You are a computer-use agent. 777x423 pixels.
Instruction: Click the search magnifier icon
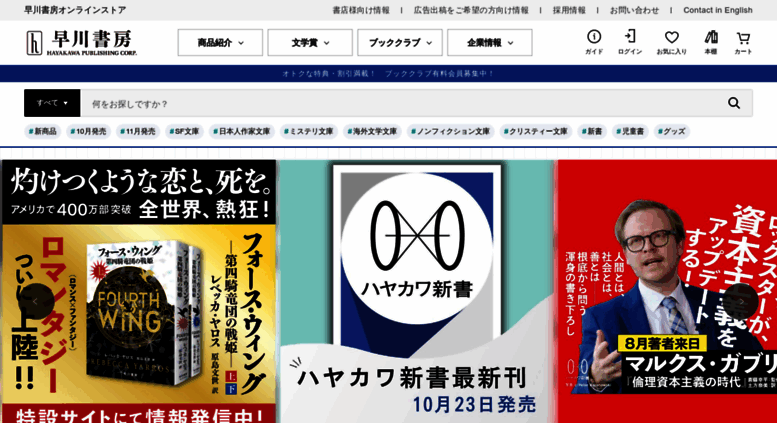tap(734, 103)
